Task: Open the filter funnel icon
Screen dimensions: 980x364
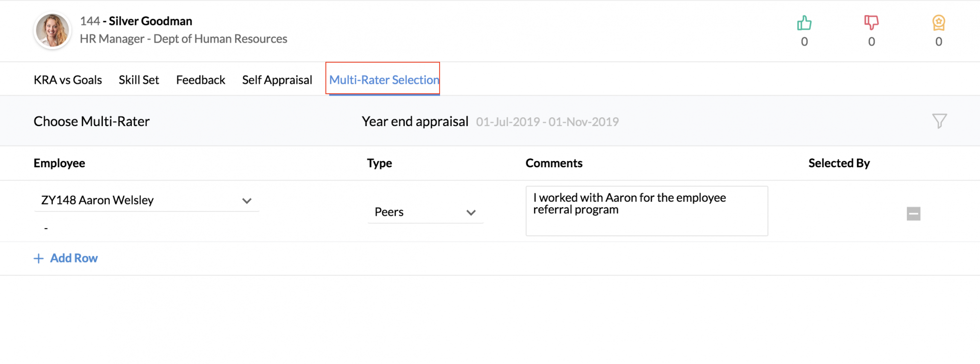Action: (x=939, y=121)
